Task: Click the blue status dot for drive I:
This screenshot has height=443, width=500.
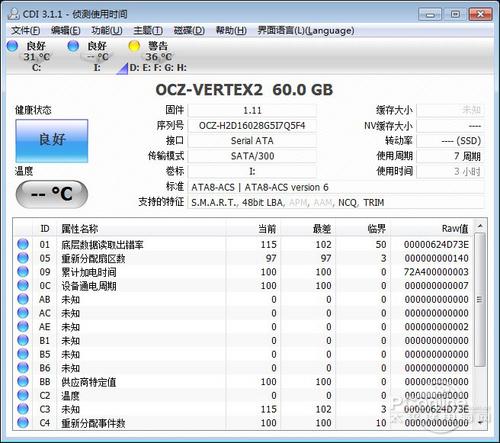Action: coord(73,46)
